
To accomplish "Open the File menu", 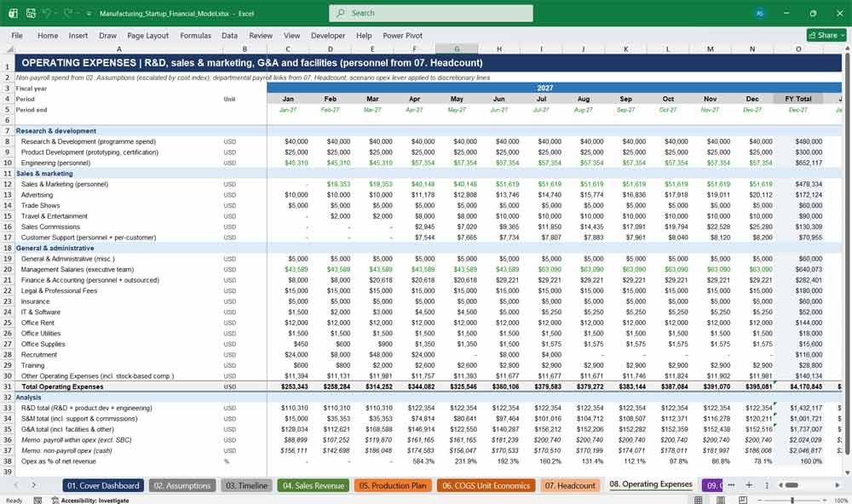I will pos(17,35).
